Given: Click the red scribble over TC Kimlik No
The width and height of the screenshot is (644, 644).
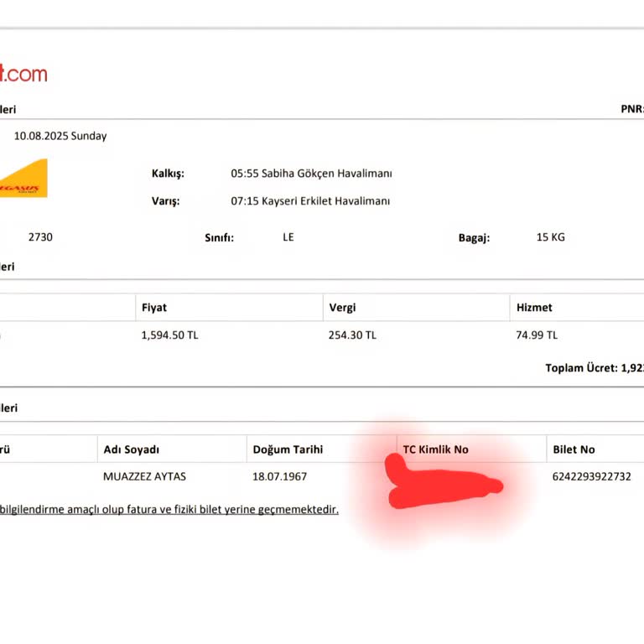Looking at the screenshot, I should coord(444,486).
